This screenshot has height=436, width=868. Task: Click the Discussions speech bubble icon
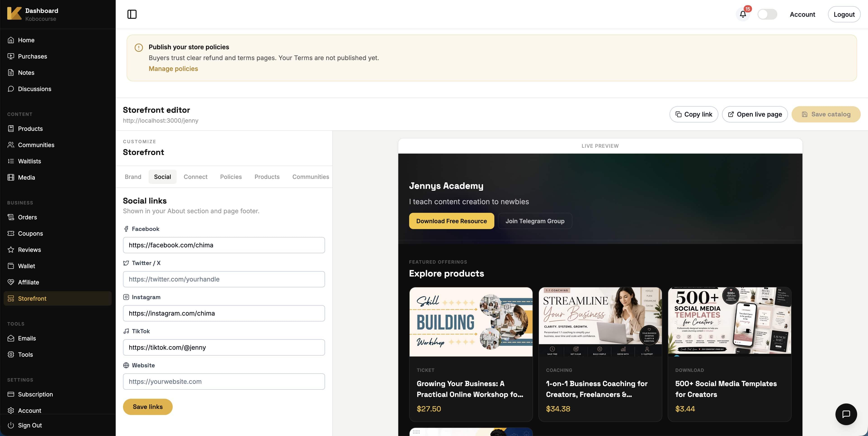(11, 89)
